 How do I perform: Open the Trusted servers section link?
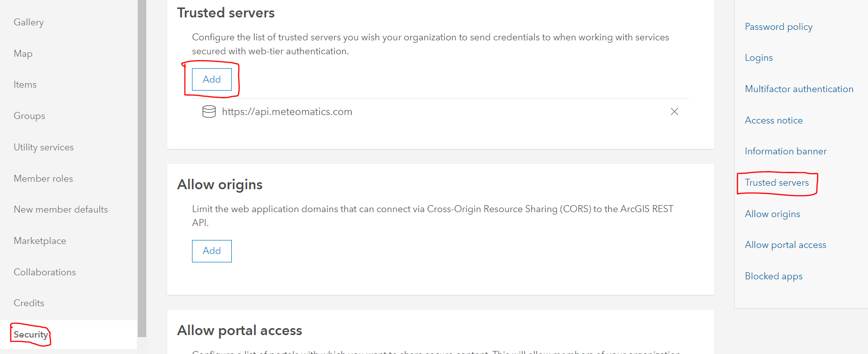tap(776, 182)
